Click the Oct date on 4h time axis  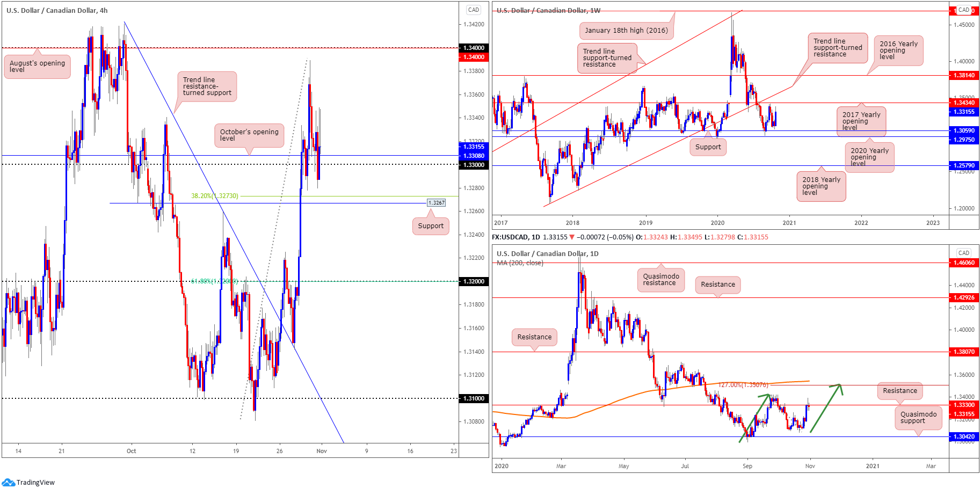131,451
